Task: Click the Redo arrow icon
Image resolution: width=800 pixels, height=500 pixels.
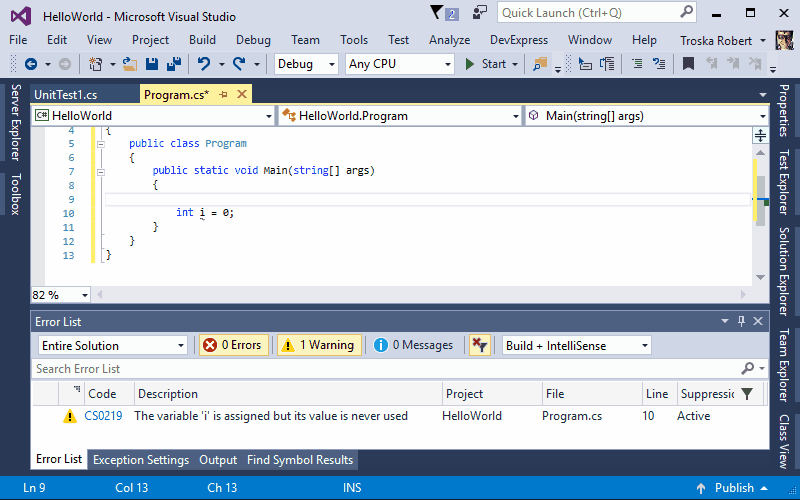Action: (239, 64)
